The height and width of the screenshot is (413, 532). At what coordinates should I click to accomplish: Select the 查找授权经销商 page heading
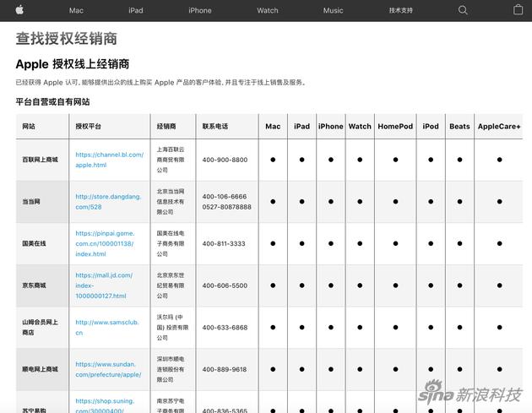click(x=67, y=38)
